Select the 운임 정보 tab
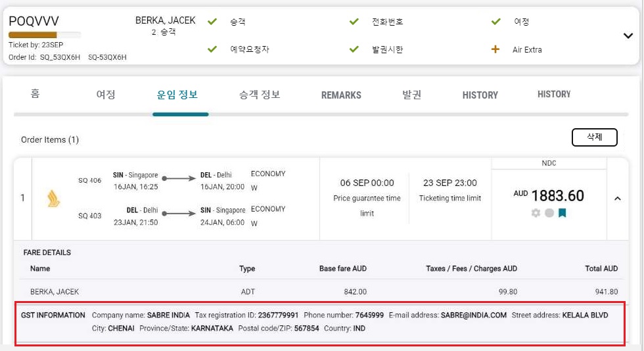Image resolution: width=644 pixels, height=351 pixels. pos(177,95)
